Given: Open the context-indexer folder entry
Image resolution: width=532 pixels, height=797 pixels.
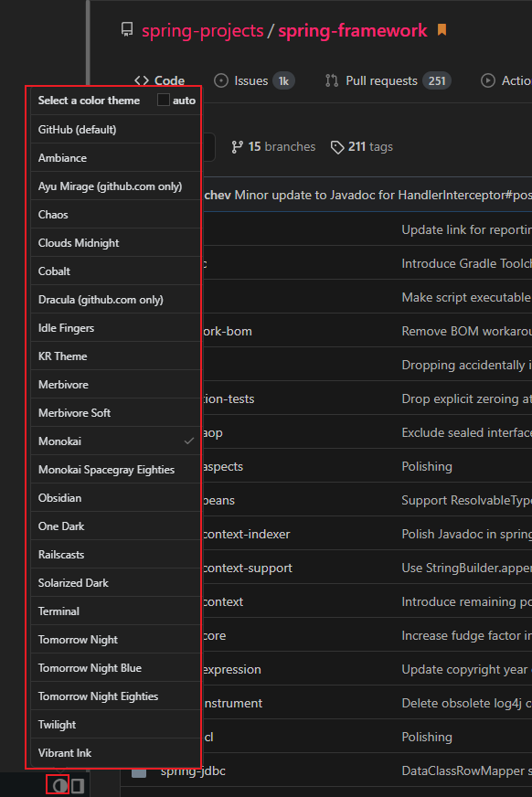Looking at the screenshot, I should [247, 534].
